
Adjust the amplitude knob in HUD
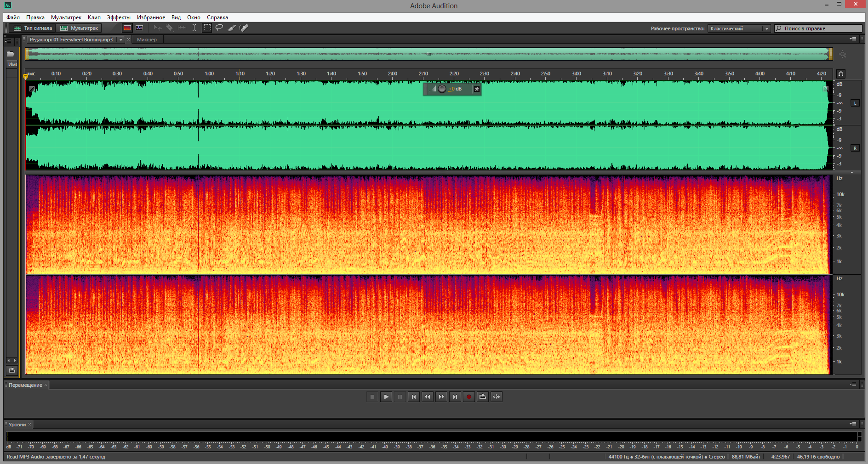(442, 89)
